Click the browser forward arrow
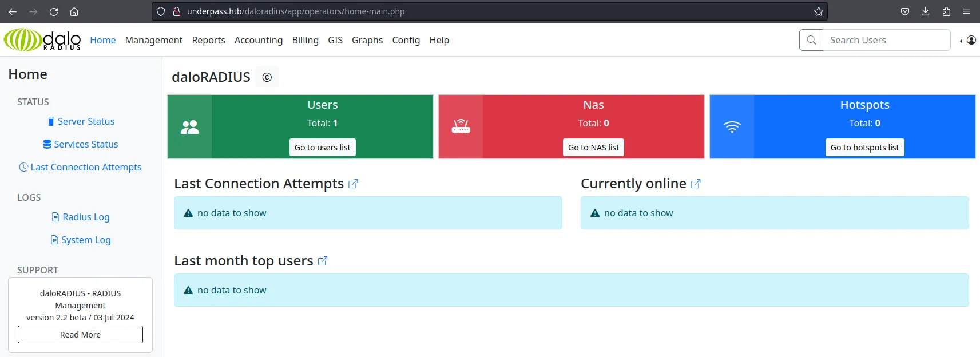Screen dimensions: 980x357 [x=33, y=11]
